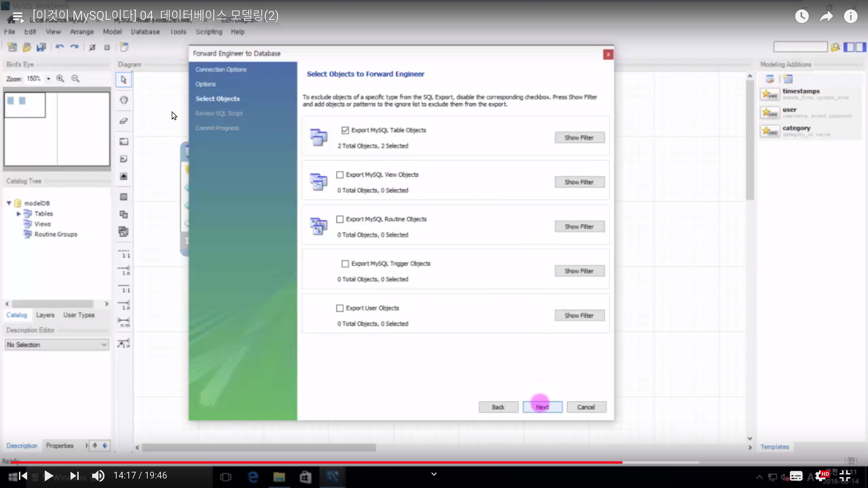Select the new text note tool
Viewport: 868px width, 488px height.
123,159
